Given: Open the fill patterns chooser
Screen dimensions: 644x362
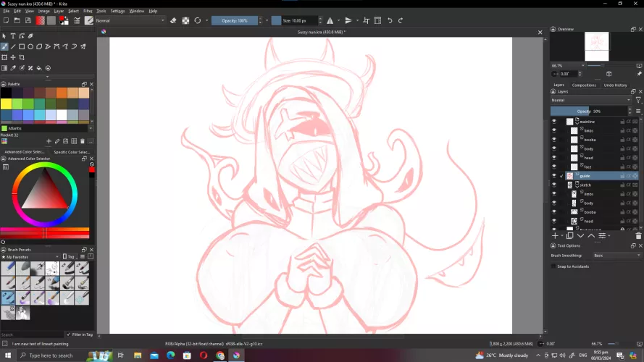Looking at the screenshot, I should point(51,20).
